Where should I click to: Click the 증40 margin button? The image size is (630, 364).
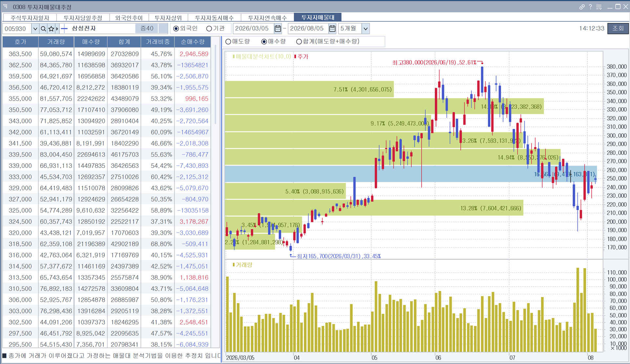[x=147, y=29]
